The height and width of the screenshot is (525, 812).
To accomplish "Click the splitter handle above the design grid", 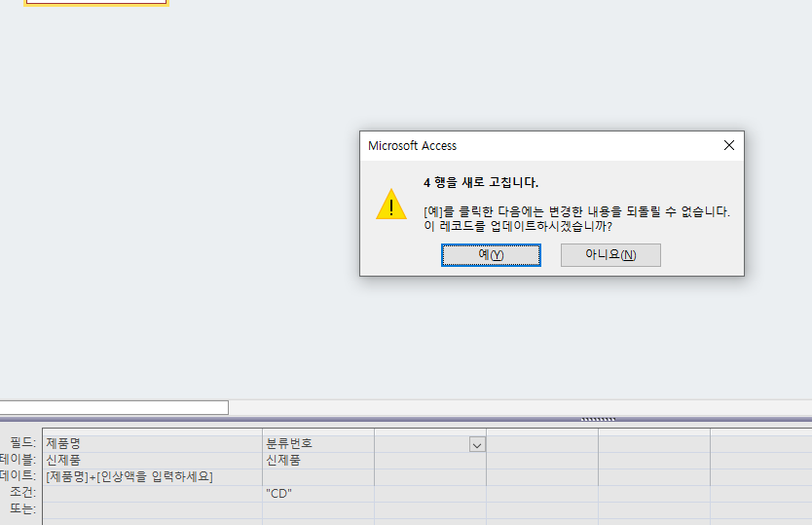I will 598,419.
